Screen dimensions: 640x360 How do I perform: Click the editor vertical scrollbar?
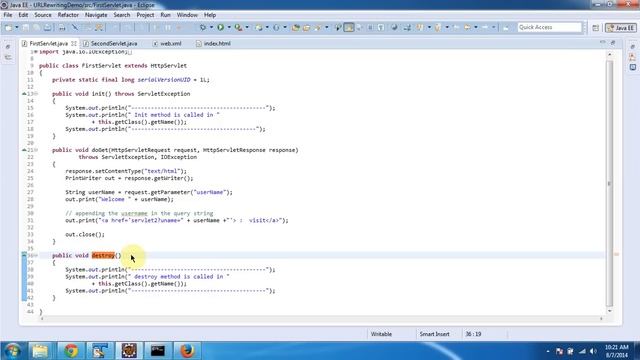coord(609,184)
